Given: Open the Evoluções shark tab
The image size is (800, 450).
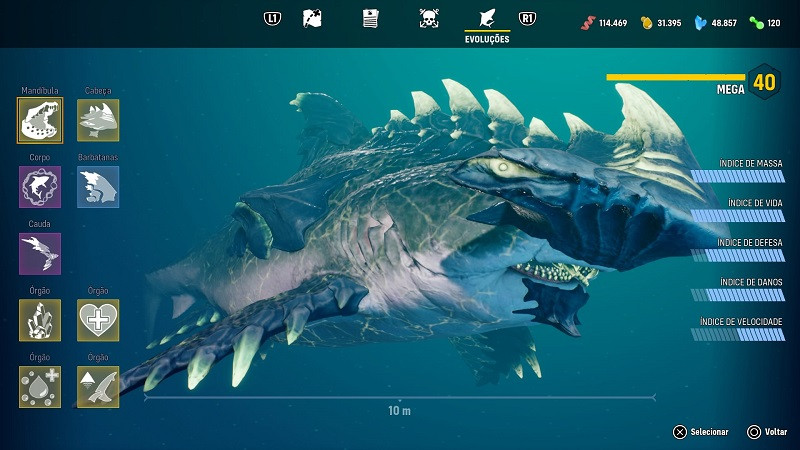Looking at the screenshot, I should click(x=487, y=19).
